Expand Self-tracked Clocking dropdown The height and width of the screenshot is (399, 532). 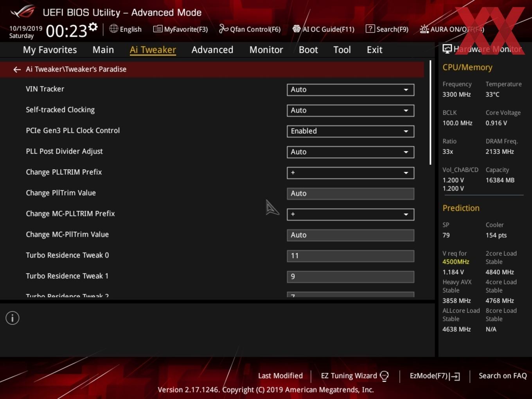click(350, 110)
